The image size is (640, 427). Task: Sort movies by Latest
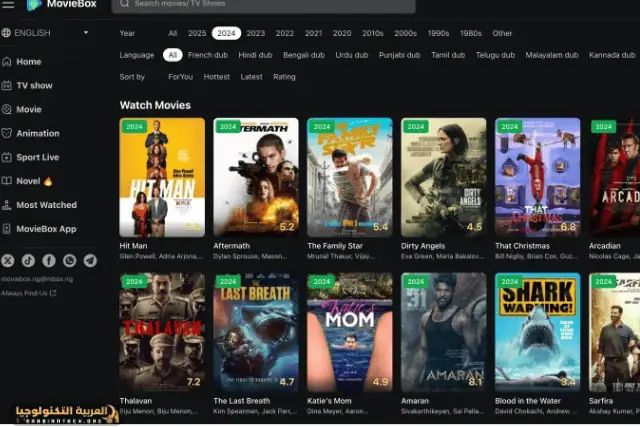point(251,77)
